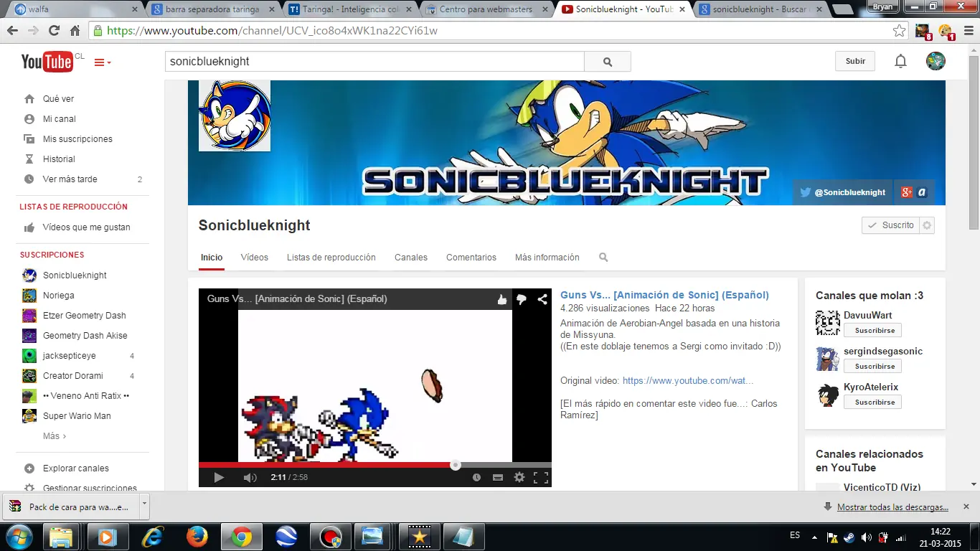
Task: Open the Windows Start menu
Action: [18, 536]
